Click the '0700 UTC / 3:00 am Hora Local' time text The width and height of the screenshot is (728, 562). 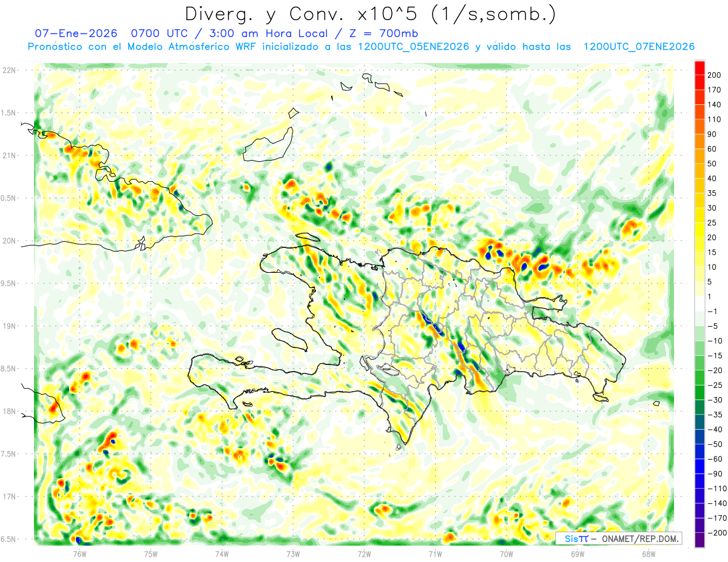pyautogui.click(x=229, y=33)
